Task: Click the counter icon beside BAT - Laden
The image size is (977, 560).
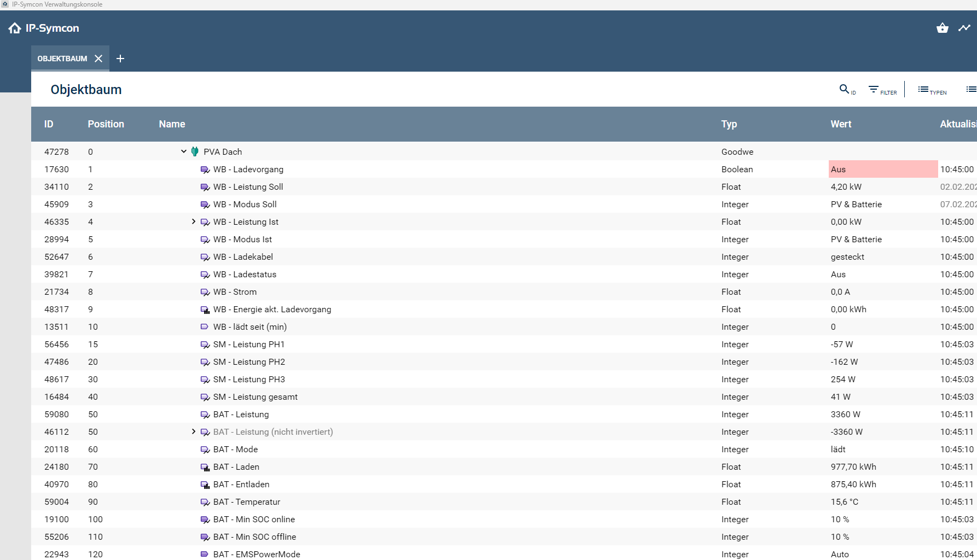Action: coord(205,467)
